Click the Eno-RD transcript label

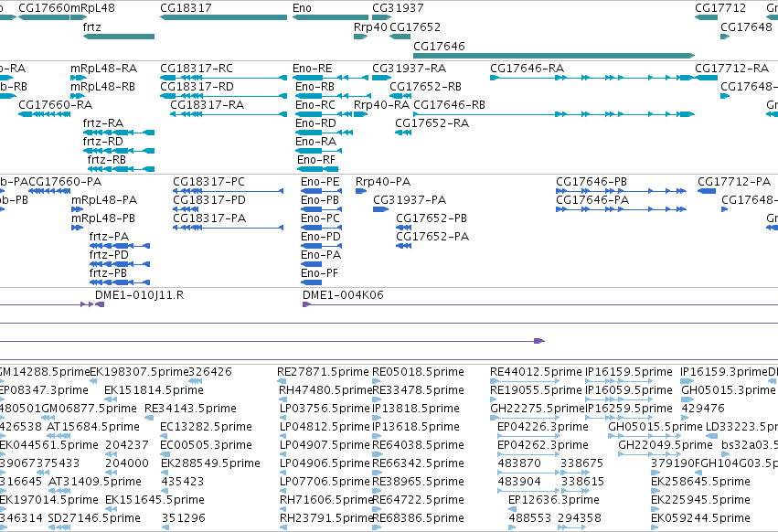coord(315,123)
